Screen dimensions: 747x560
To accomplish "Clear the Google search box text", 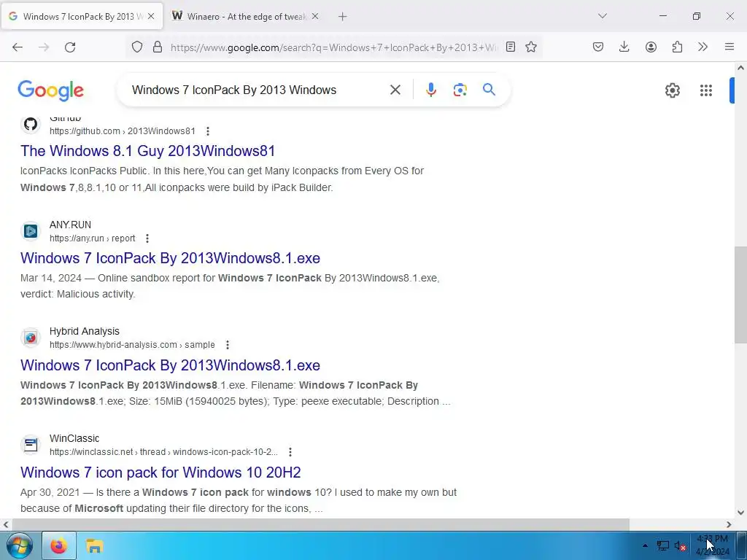I will [395, 90].
